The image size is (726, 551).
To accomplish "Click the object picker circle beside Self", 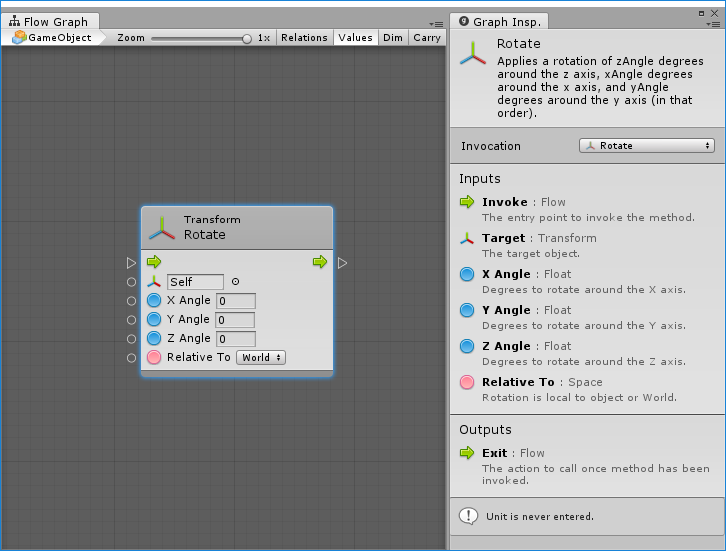I will coord(235,282).
